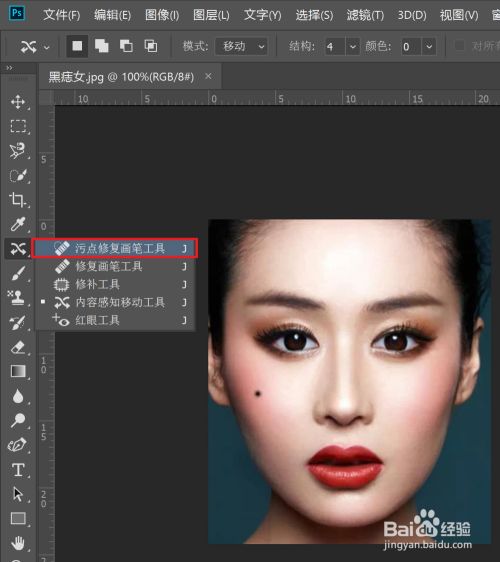Click the Photoshop Ps logo icon
The width and height of the screenshot is (500, 562).
click(17, 14)
